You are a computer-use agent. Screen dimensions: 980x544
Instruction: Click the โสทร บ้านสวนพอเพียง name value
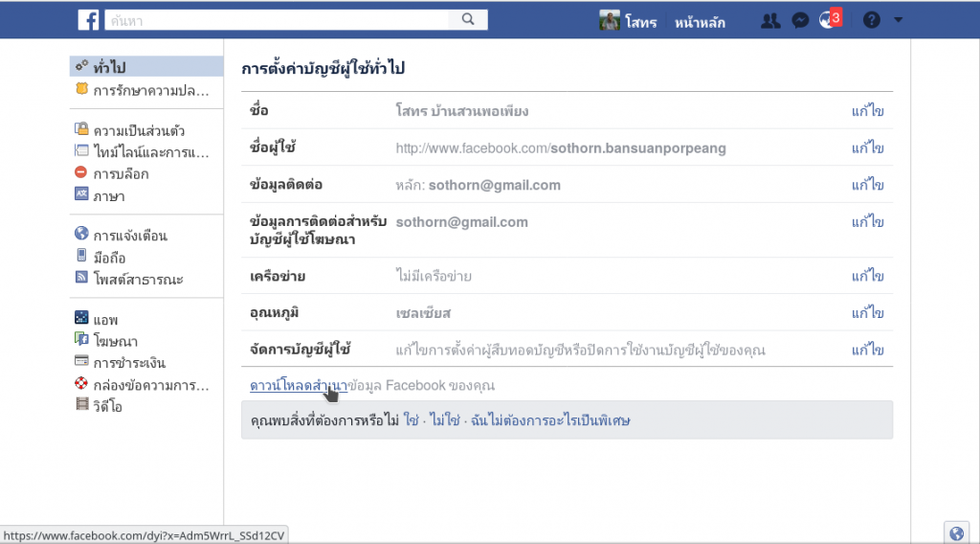click(x=462, y=111)
